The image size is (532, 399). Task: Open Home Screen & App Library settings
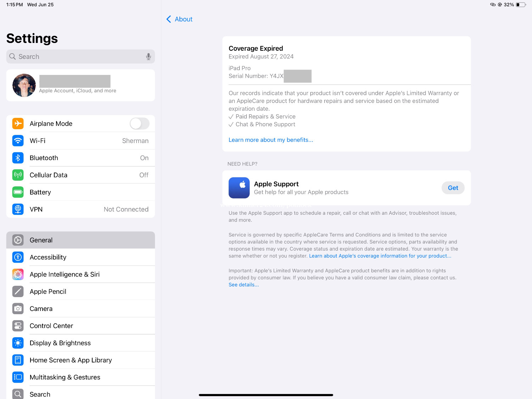tap(81, 360)
